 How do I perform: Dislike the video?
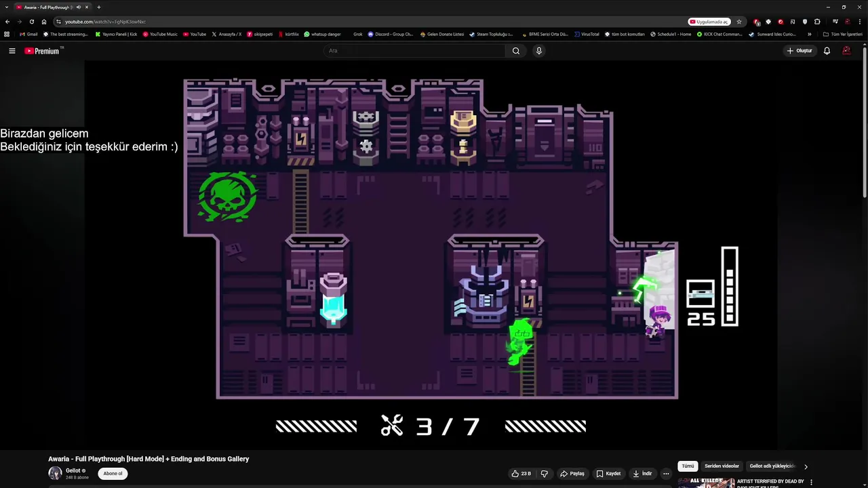pyautogui.click(x=544, y=474)
